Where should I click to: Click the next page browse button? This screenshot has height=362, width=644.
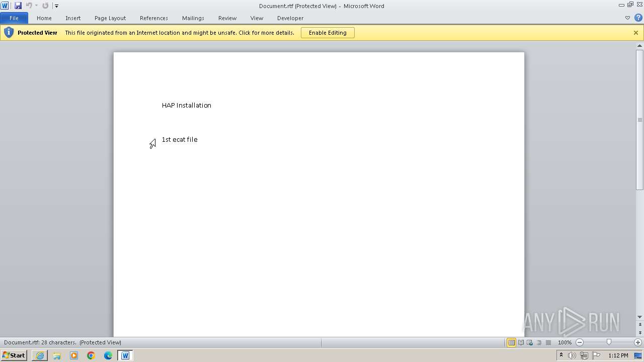tap(639, 333)
